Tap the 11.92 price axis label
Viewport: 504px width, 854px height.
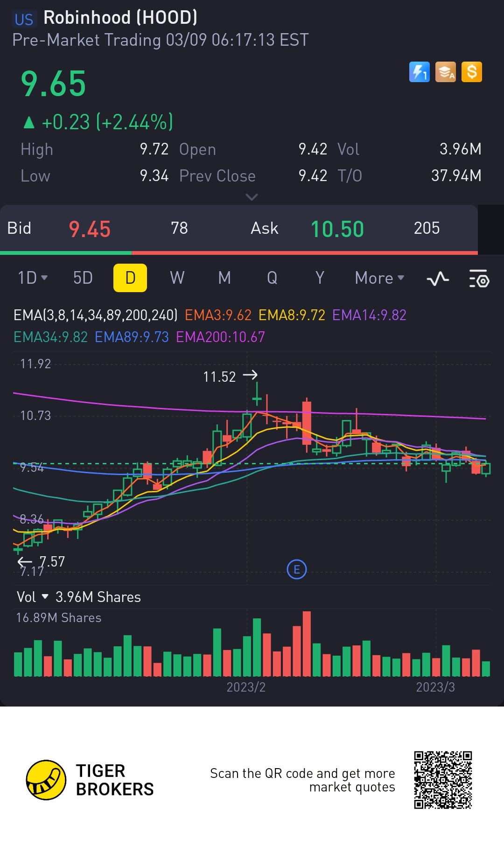tap(35, 364)
